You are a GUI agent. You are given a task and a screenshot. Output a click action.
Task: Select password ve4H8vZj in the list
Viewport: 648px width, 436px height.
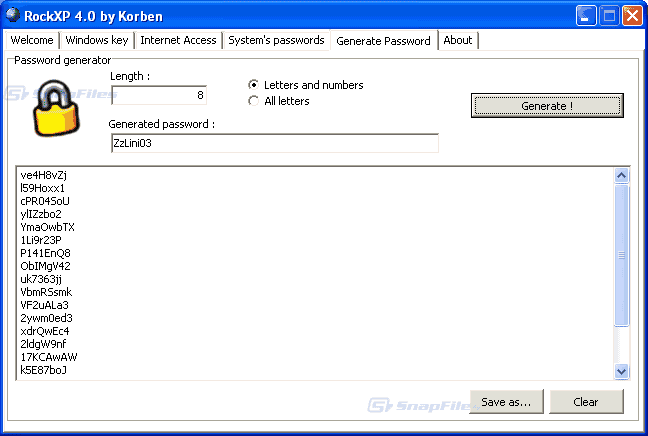pos(43,175)
